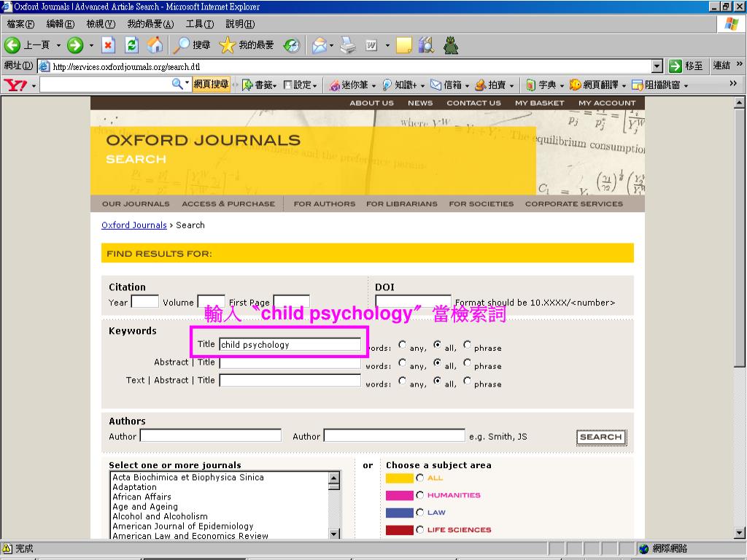
Task: Click the Forward green arrow icon
Action: click(x=75, y=45)
